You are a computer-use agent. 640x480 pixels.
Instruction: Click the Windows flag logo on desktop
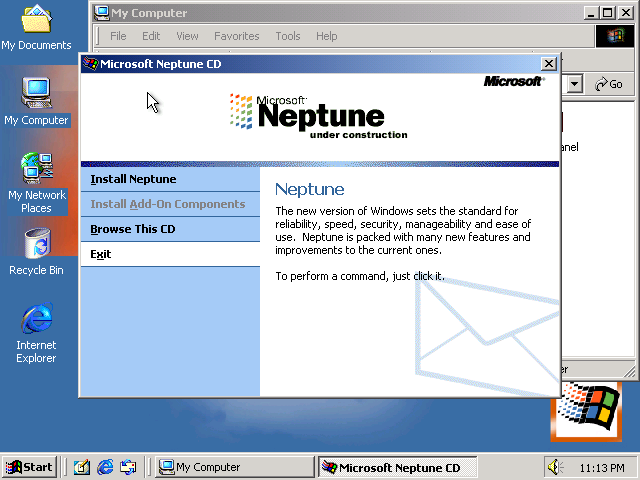586,411
